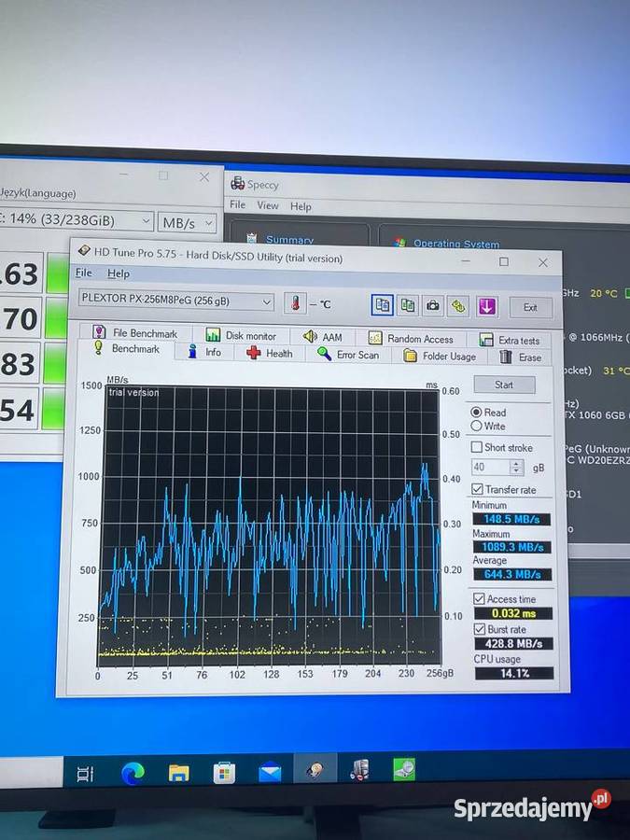The width and height of the screenshot is (630, 840).
Task: Click the thermometer temperature icon
Action: coord(295,303)
